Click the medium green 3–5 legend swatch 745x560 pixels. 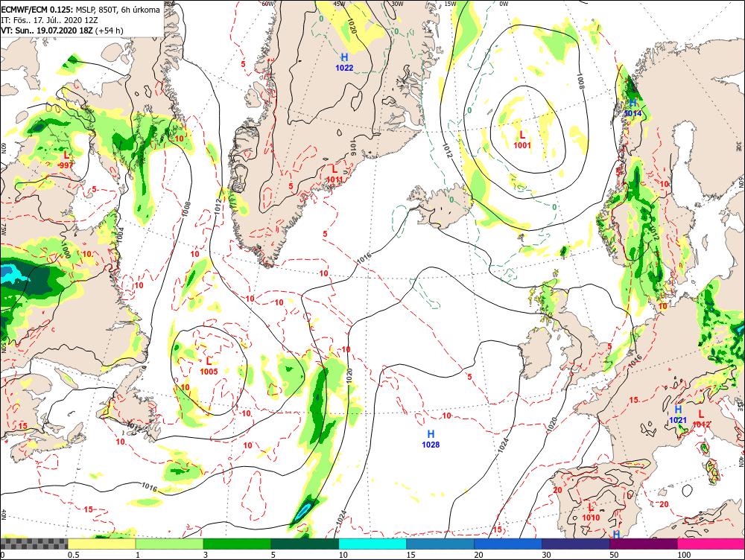pyautogui.click(x=237, y=544)
